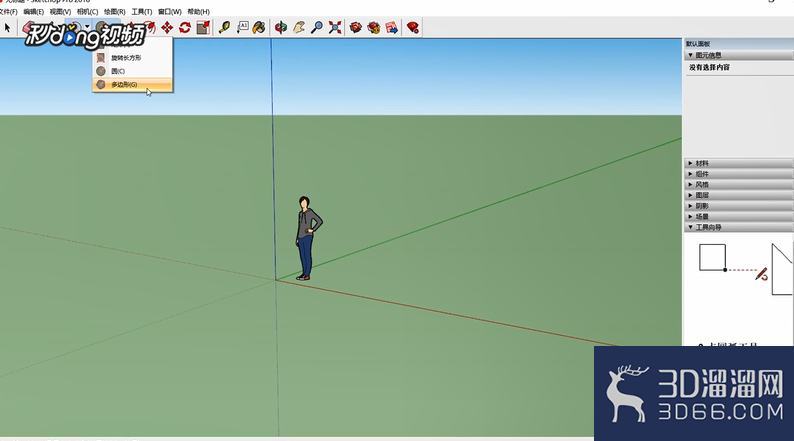Choose Circle (圆(C)) from the shape list
This screenshot has height=441, width=794.
(x=132, y=71)
